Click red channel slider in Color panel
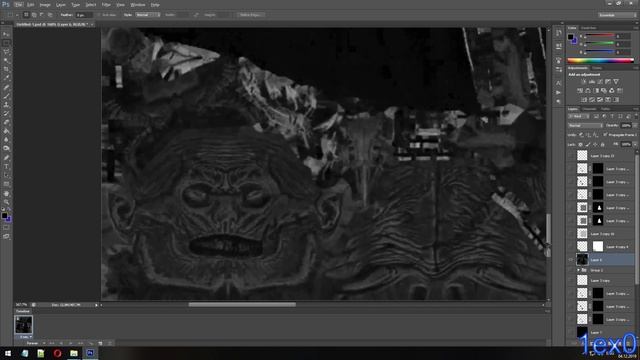640x360 pixels. tap(600, 36)
